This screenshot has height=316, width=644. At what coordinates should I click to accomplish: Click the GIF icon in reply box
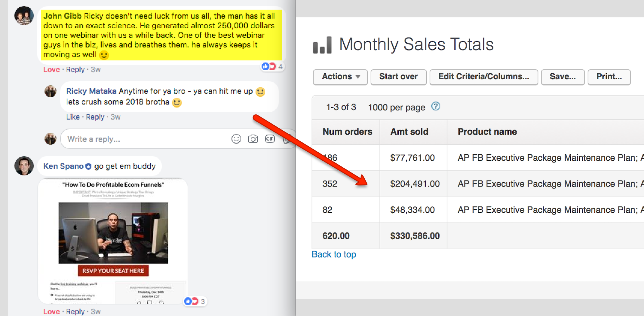coord(270,139)
